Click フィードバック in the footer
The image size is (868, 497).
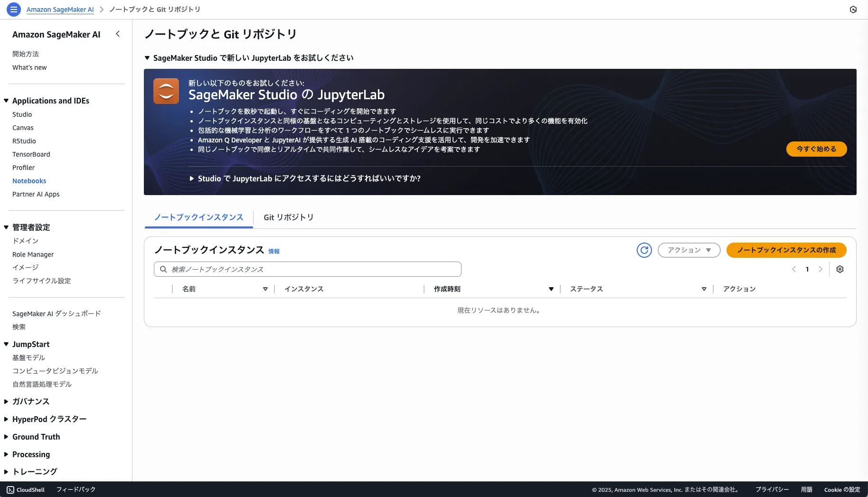click(x=76, y=489)
